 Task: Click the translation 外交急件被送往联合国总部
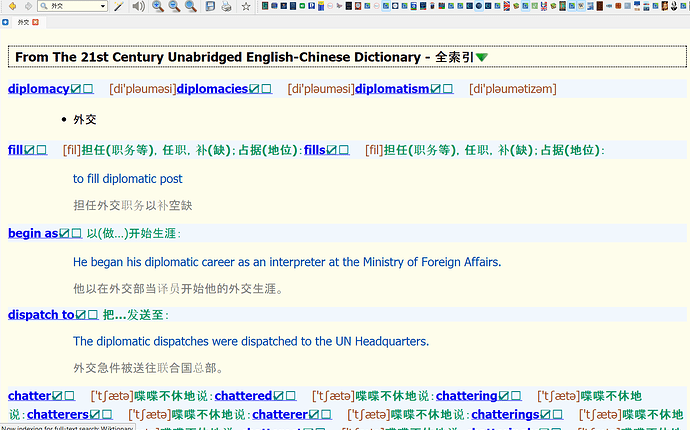click(148, 368)
